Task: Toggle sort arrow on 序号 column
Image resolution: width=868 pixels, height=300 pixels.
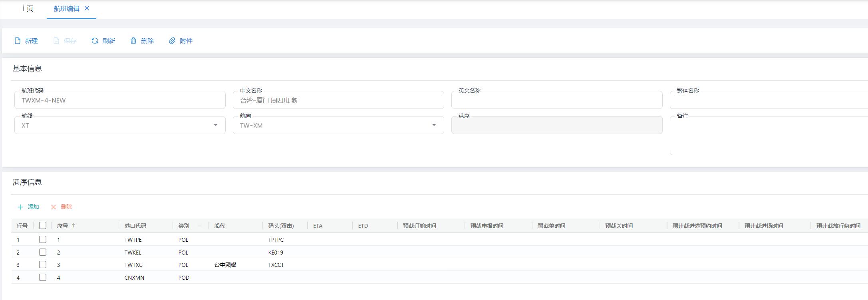Action: coord(73,226)
